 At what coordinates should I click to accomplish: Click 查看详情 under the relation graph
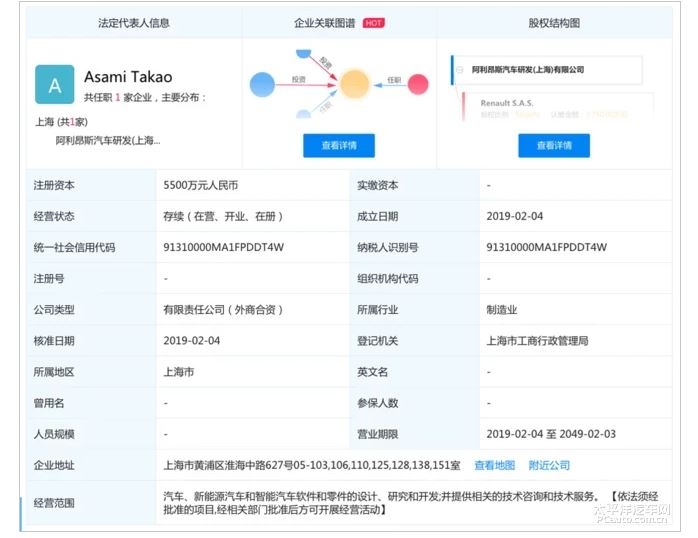[x=338, y=145]
